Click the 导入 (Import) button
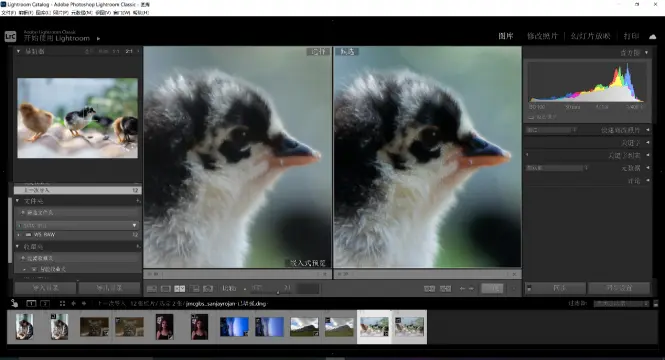 (45, 288)
